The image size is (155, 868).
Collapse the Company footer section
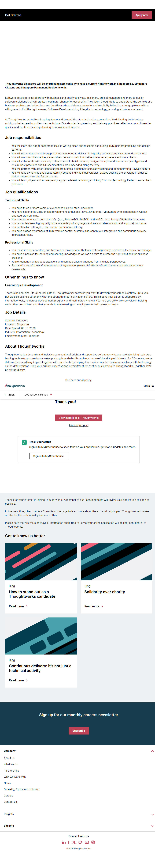(152, 751)
